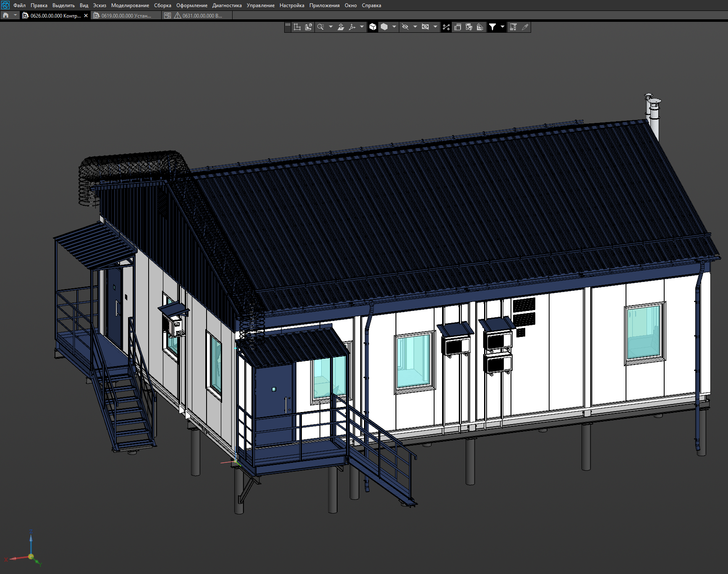Image resolution: width=728 pixels, height=574 pixels.
Task: Switch to the 0619.00.00.000 document tab
Action: point(126,16)
